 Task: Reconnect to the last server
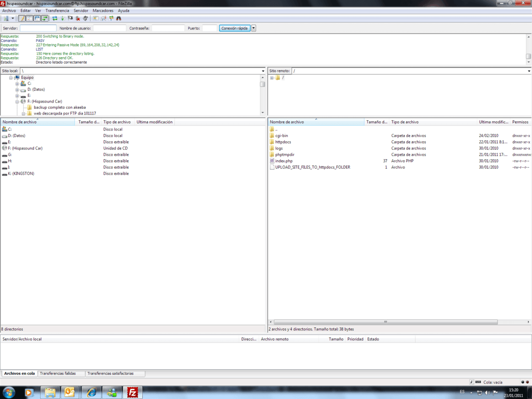pyautogui.click(x=86, y=18)
